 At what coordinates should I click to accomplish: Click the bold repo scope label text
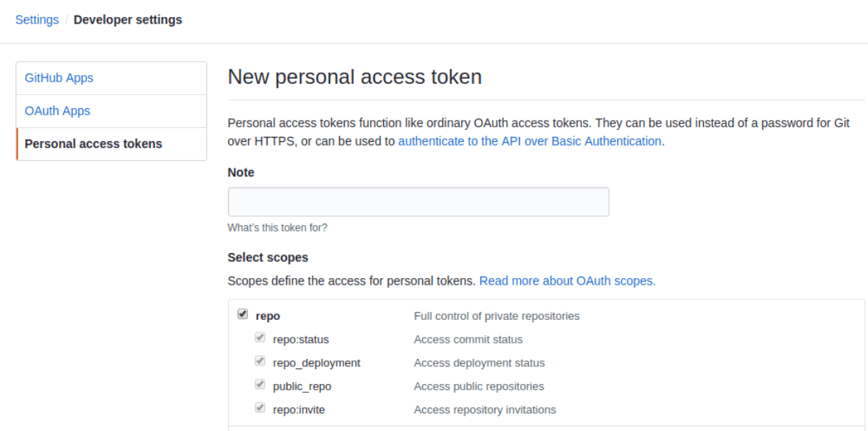point(268,316)
